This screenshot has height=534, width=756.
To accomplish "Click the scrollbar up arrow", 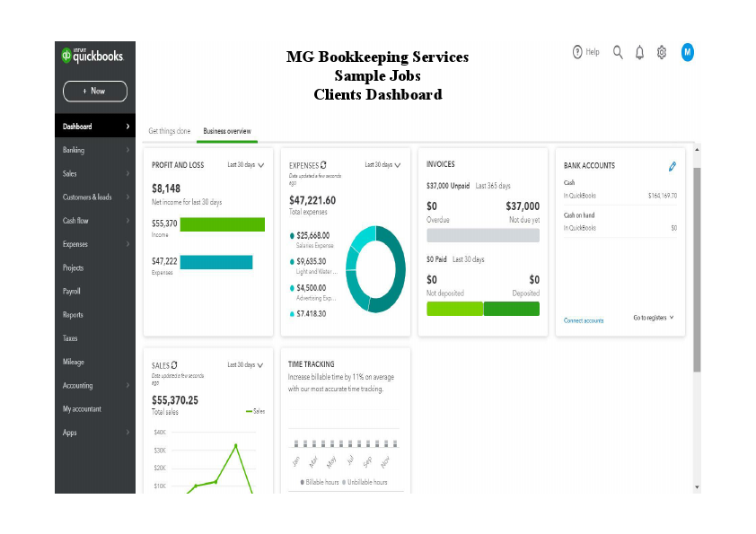I will click(x=697, y=150).
